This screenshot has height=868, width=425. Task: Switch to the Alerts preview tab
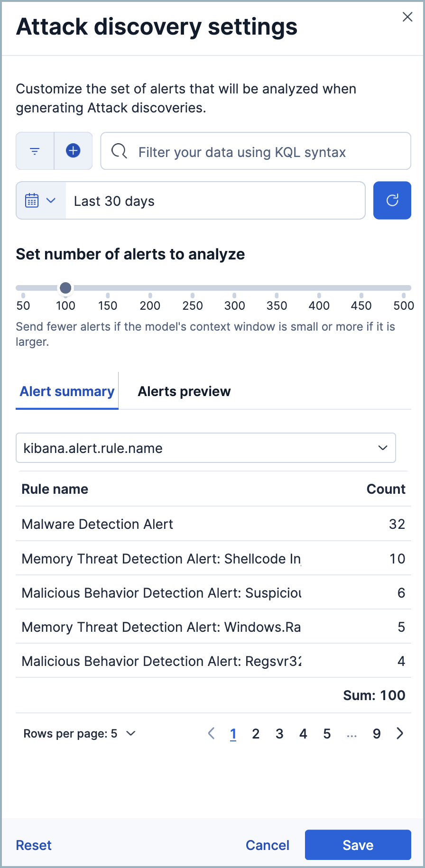click(184, 391)
